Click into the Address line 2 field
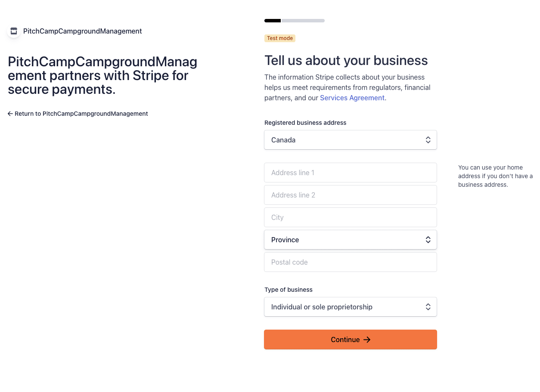The height and width of the screenshot is (392, 540). 351,195
